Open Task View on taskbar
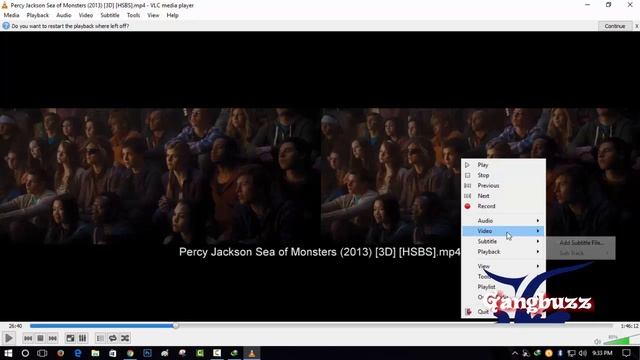The image size is (640, 360). pyautogui.click(x=42, y=353)
